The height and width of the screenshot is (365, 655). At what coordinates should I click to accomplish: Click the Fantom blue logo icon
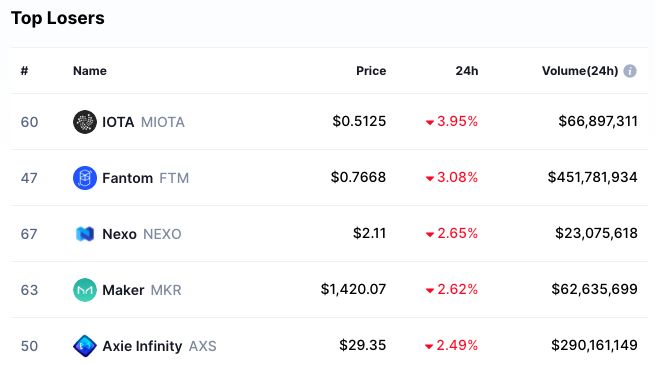pos(85,178)
